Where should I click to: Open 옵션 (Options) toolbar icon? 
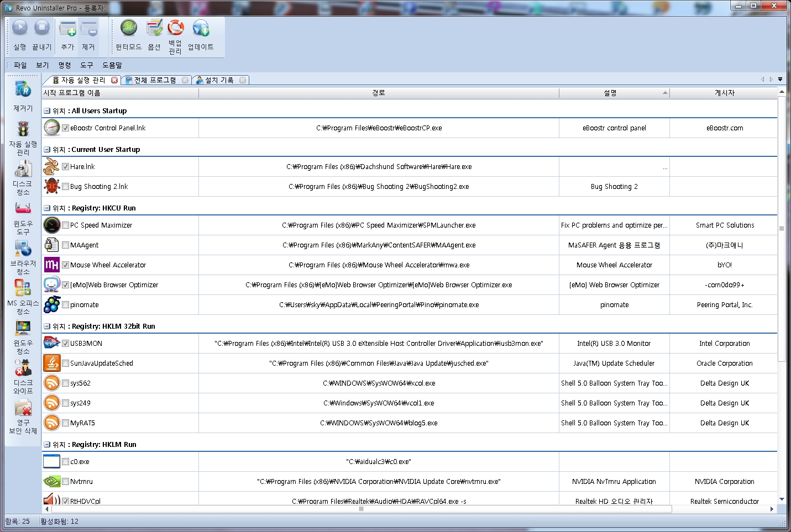click(x=154, y=28)
